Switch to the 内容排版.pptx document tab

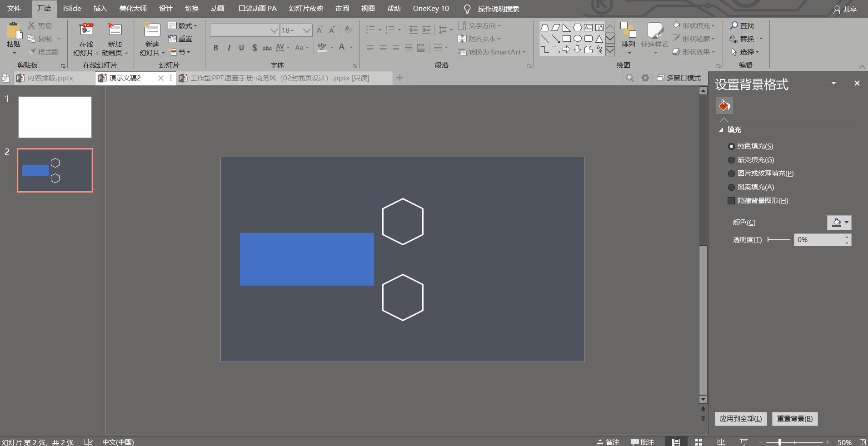(50, 78)
